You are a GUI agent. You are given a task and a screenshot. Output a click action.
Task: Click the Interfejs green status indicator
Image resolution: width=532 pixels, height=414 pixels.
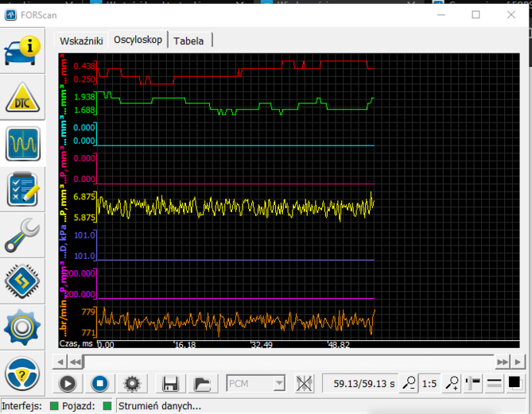[54, 406]
